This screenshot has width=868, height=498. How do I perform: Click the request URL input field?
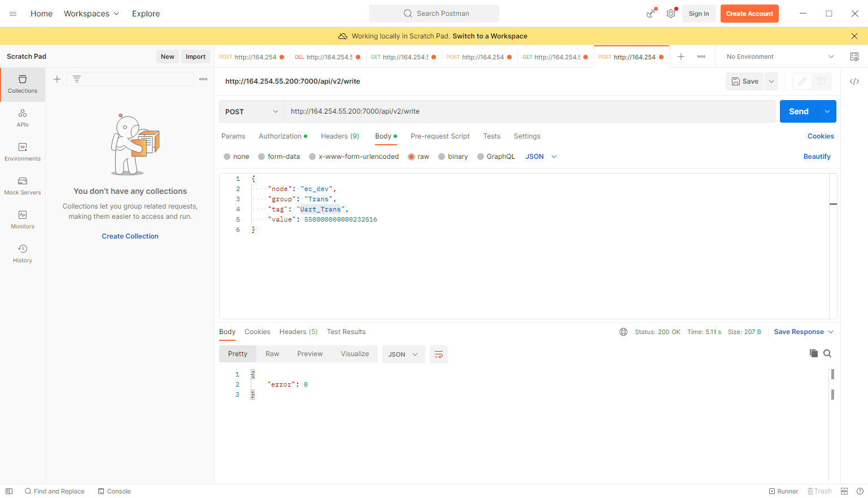(x=529, y=111)
